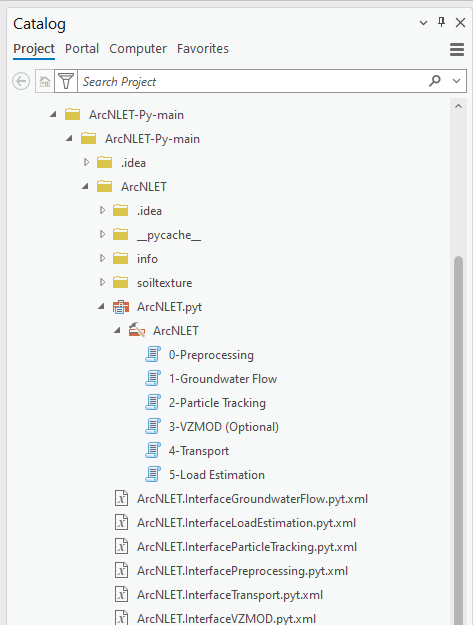
Task: Select ArcNLET.InterfacePreprocessing.pyt.xml file name
Action: coord(242,571)
